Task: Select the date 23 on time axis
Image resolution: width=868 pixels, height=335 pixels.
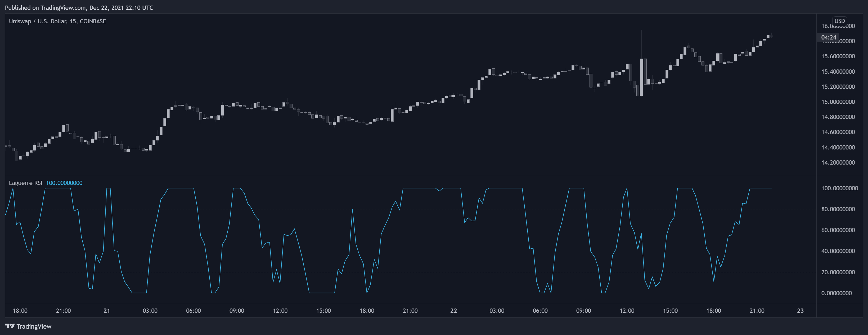Action: coord(800,310)
